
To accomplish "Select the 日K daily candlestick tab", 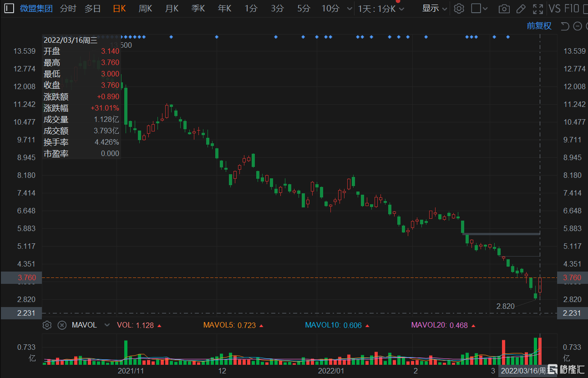I will coord(119,8).
